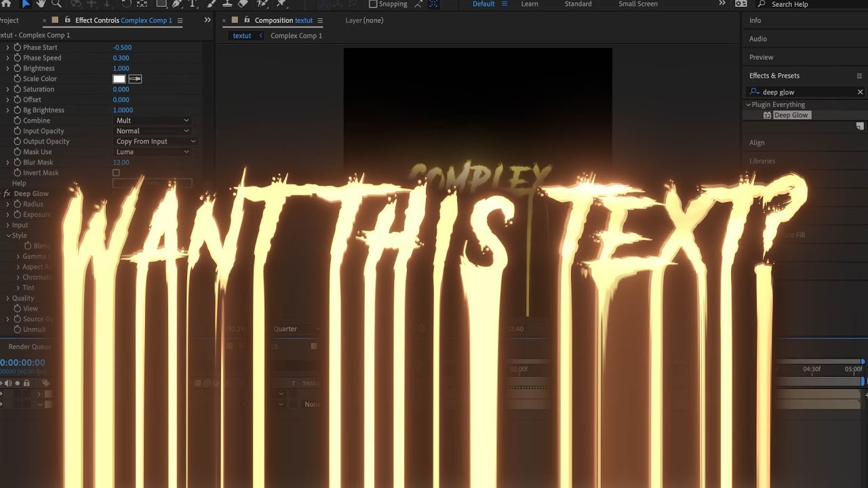Check the Invert Mask checkbox
The image size is (868, 488).
tap(116, 173)
